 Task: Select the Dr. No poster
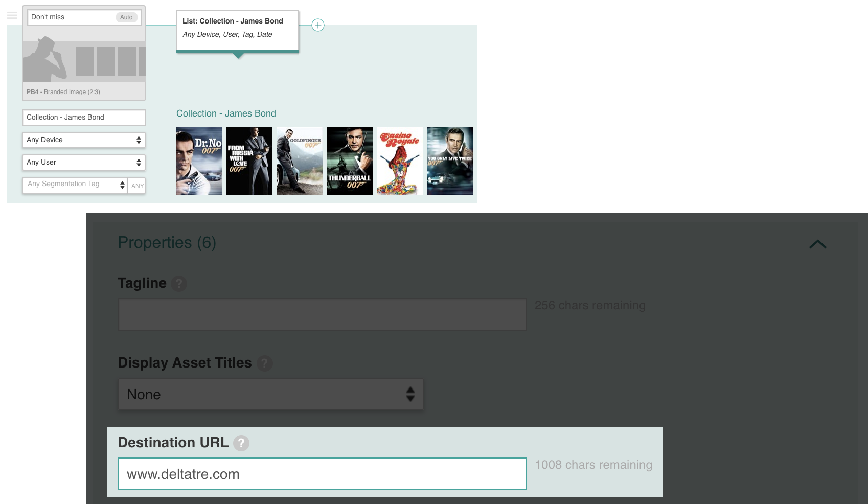[x=199, y=161]
